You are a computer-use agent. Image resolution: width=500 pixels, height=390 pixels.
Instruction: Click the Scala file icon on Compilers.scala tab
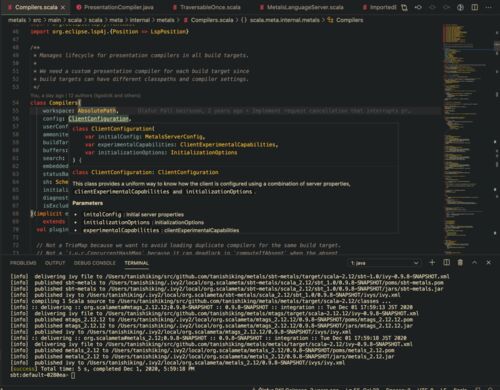10,7
